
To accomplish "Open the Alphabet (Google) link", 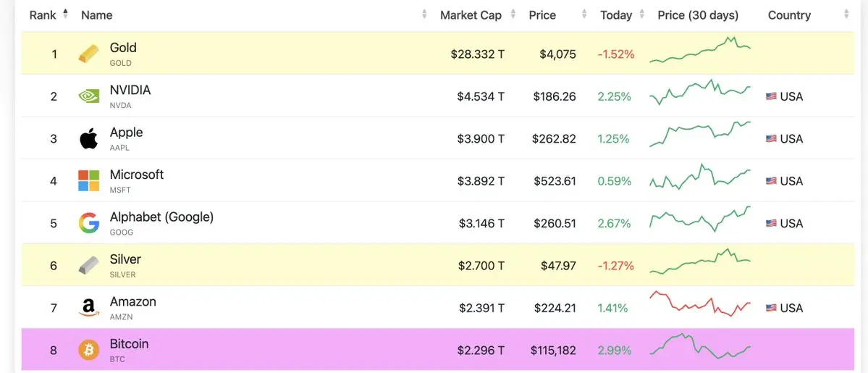I will click(x=161, y=217).
